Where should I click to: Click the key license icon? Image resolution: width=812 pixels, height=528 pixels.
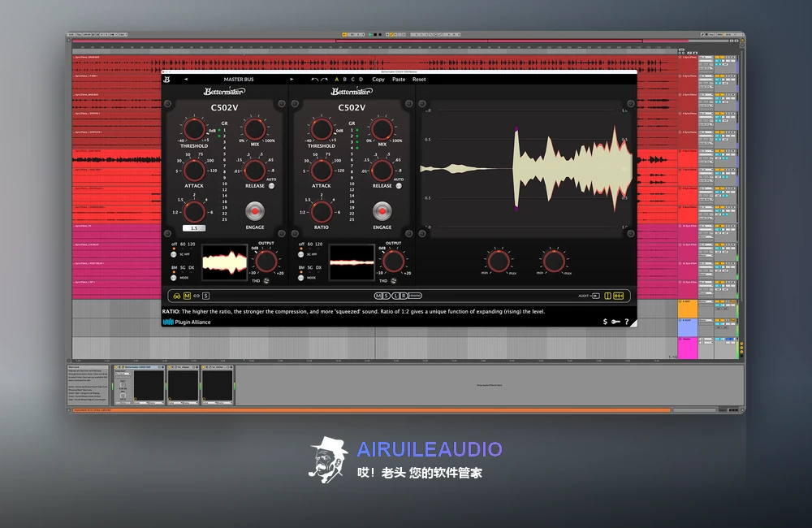(615, 322)
